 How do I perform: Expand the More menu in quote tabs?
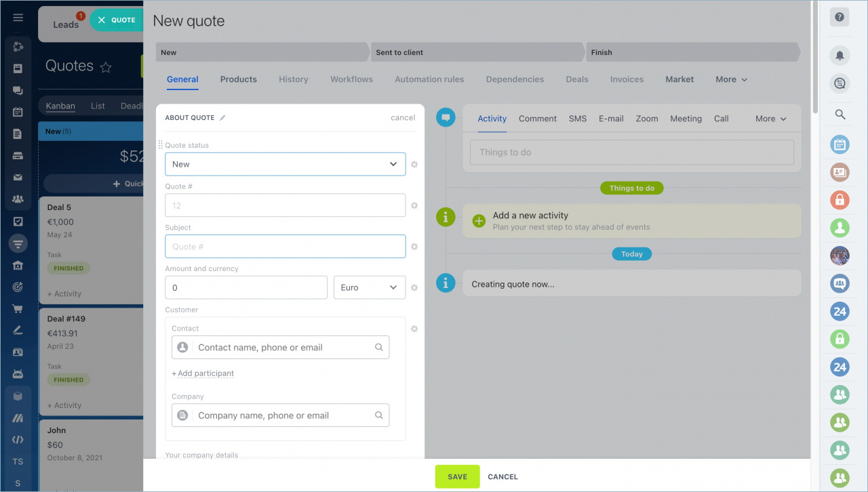tap(731, 79)
